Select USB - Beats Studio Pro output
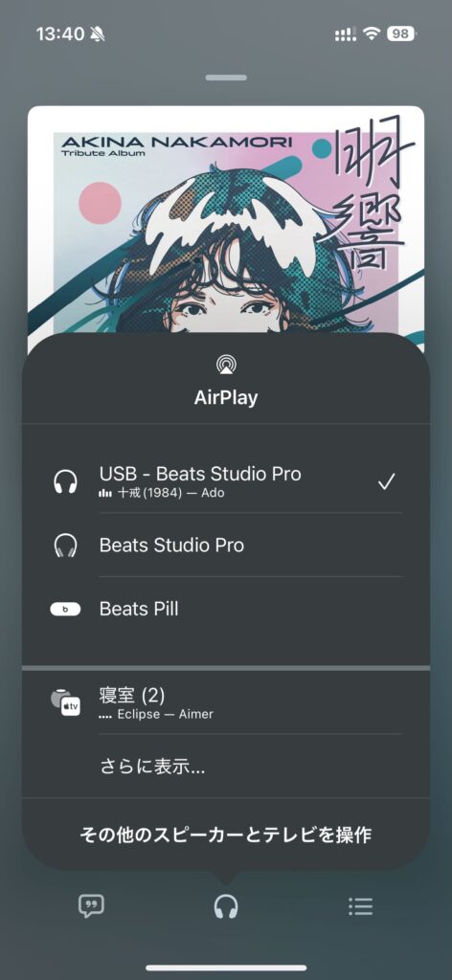This screenshot has height=980, width=452. point(226,482)
